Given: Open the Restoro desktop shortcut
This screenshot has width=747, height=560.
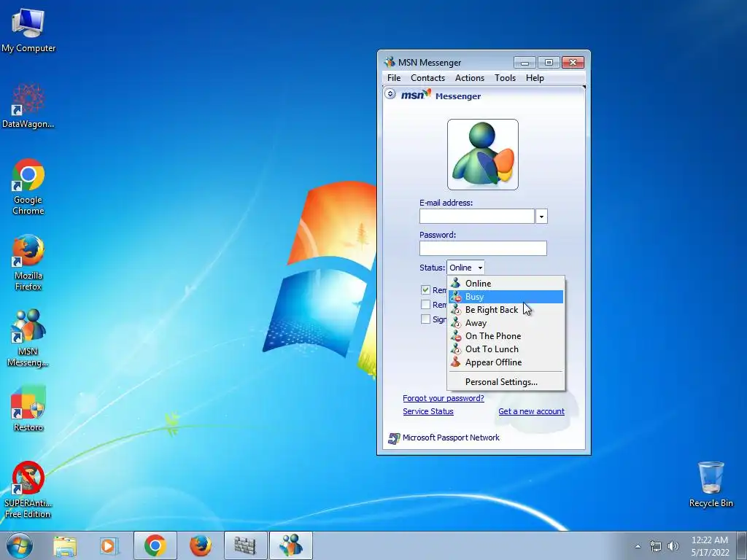Looking at the screenshot, I should click(28, 408).
